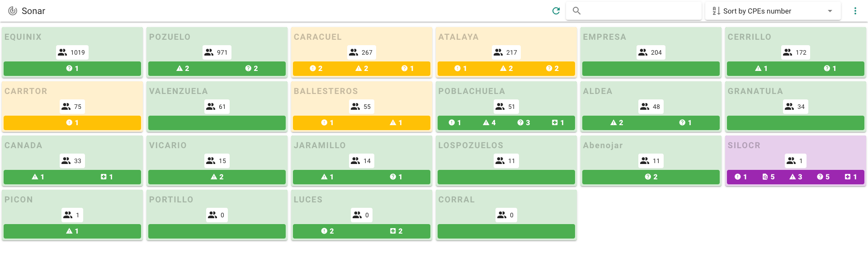This screenshot has height=253, width=868.
Task: Open the CARACUEL site card
Action: (x=362, y=52)
